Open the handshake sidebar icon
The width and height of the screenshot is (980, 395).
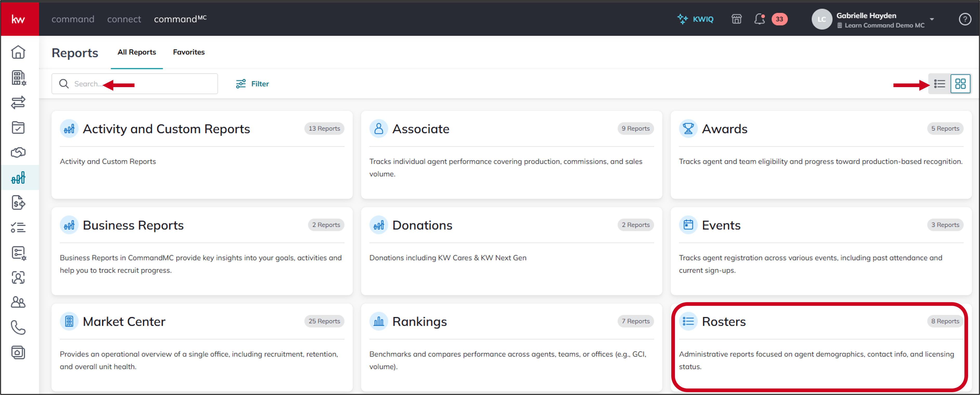coord(18,153)
